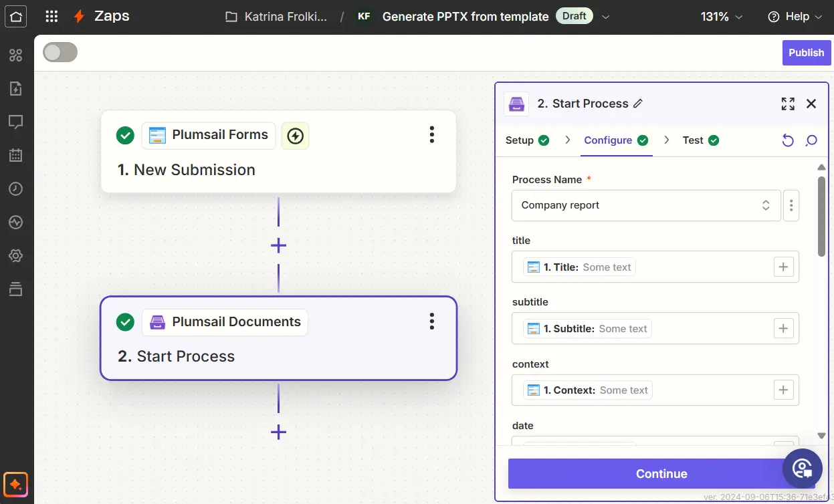
Task: Switch to the Setup tab
Action: tap(527, 140)
